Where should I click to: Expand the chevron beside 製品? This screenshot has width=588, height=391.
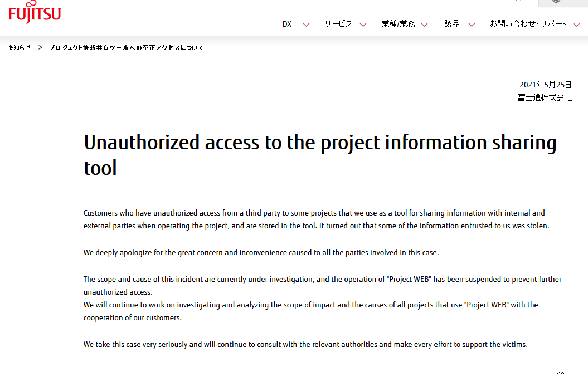tap(472, 25)
